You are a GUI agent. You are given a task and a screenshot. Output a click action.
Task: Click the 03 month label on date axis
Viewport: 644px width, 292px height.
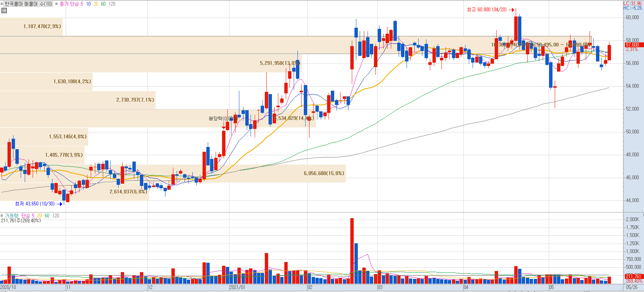[x=380, y=288]
